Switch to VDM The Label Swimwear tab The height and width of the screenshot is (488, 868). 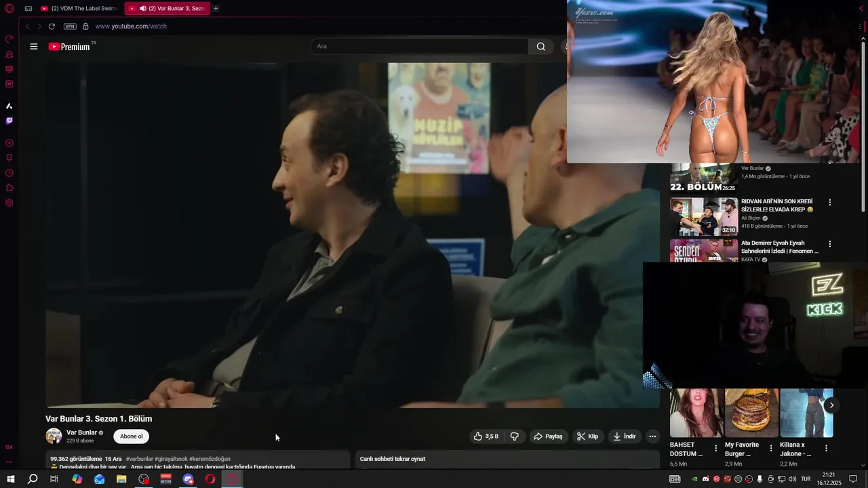[x=79, y=9]
